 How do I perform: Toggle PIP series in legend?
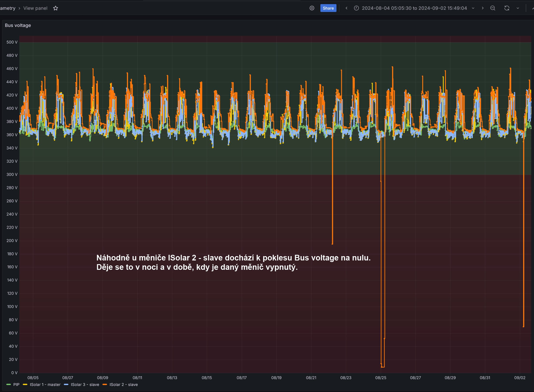pyautogui.click(x=16, y=385)
